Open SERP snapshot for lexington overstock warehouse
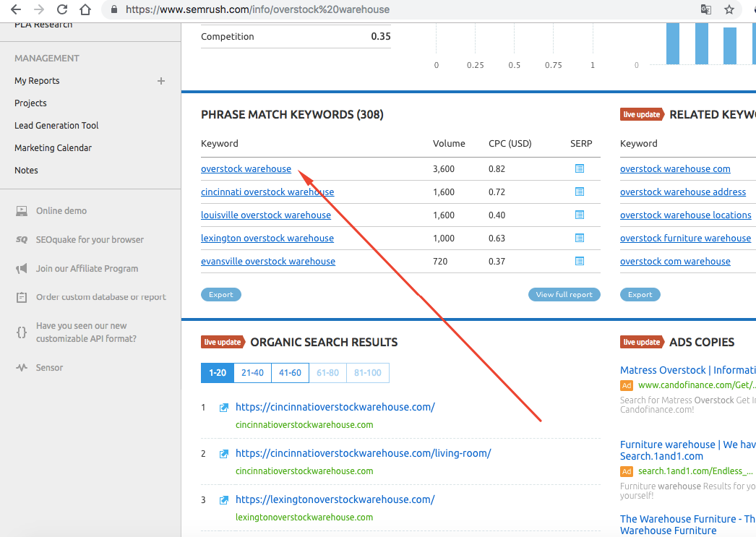 coord(580,238)
